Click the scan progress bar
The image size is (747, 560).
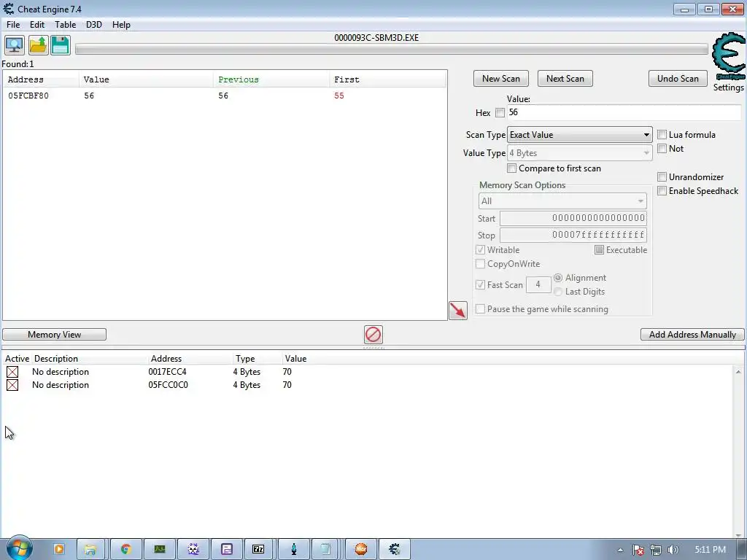point(392,49)
